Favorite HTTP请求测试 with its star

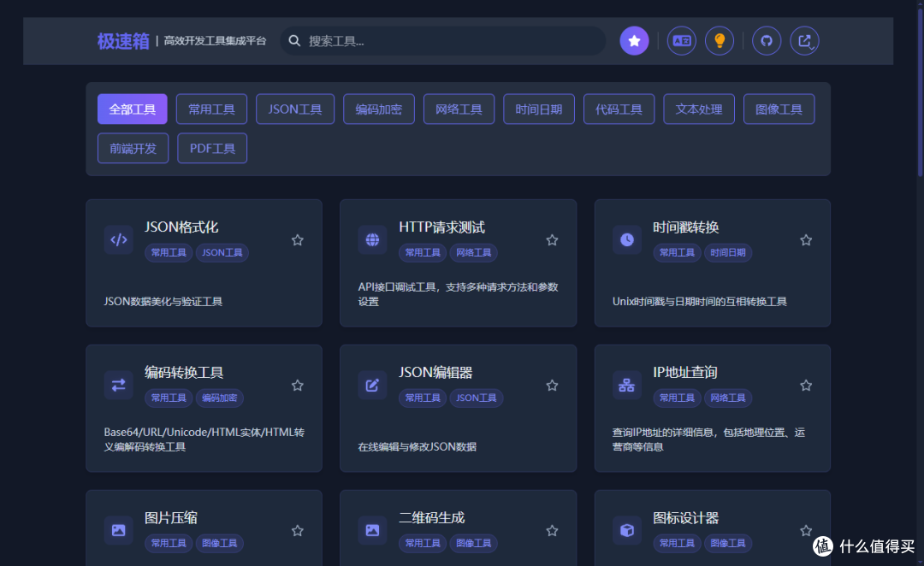coord(552,240)
